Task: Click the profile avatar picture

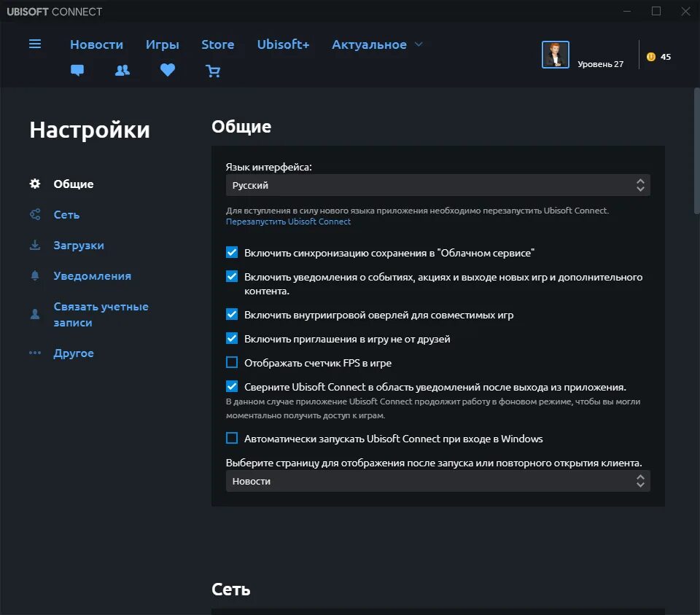Action: pos(555,55)
